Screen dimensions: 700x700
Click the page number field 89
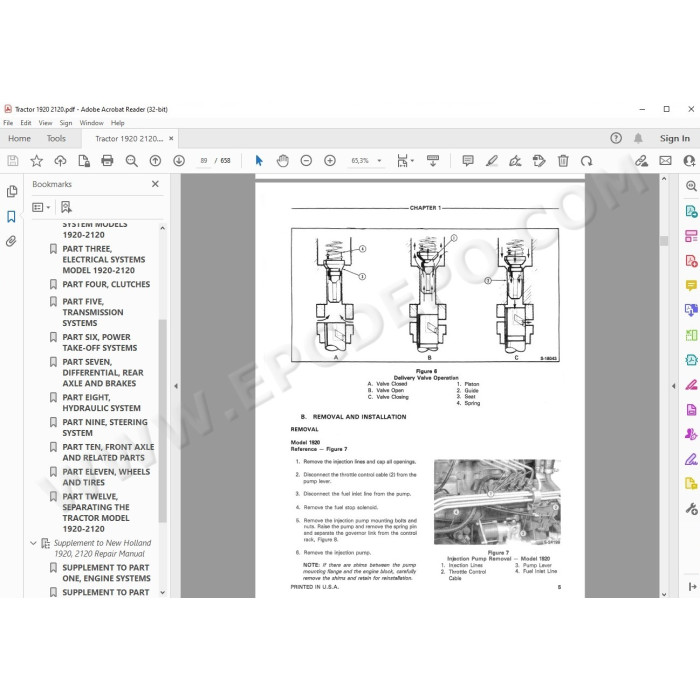pyautogui.click(x=204, y=161)
